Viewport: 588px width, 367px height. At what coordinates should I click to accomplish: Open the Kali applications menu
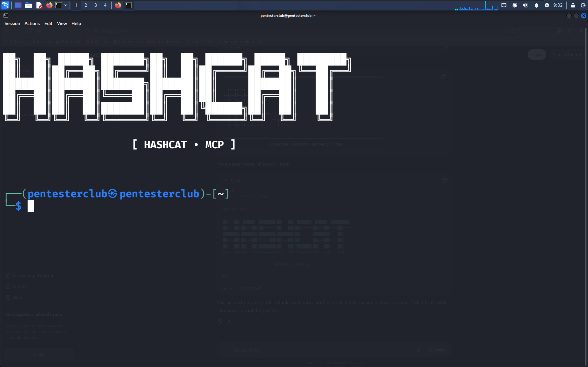click(6, 5)
